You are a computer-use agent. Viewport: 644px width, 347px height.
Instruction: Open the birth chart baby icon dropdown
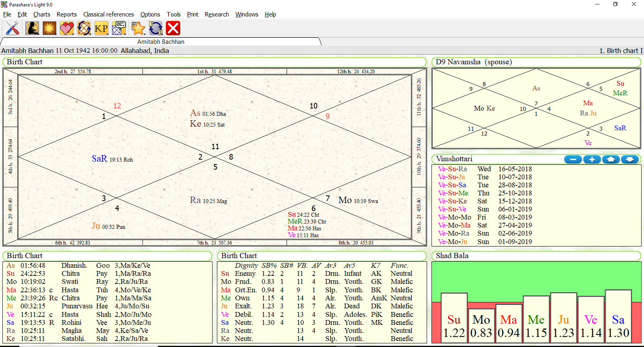coord(38,33)
